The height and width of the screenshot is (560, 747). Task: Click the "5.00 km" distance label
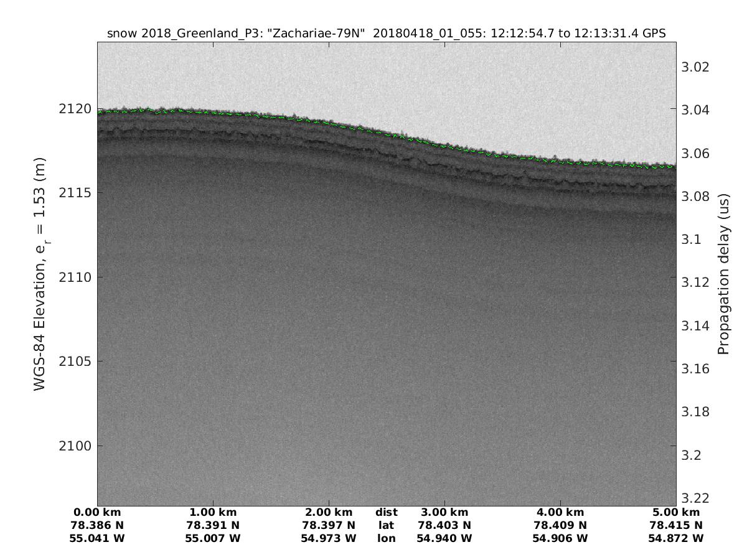(676, 513)
